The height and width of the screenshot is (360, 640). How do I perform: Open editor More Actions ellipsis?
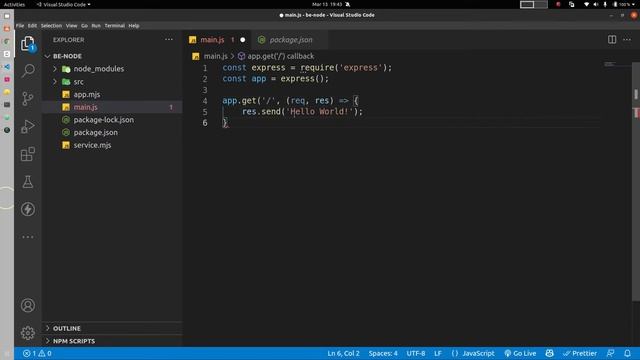coord(627,40)
